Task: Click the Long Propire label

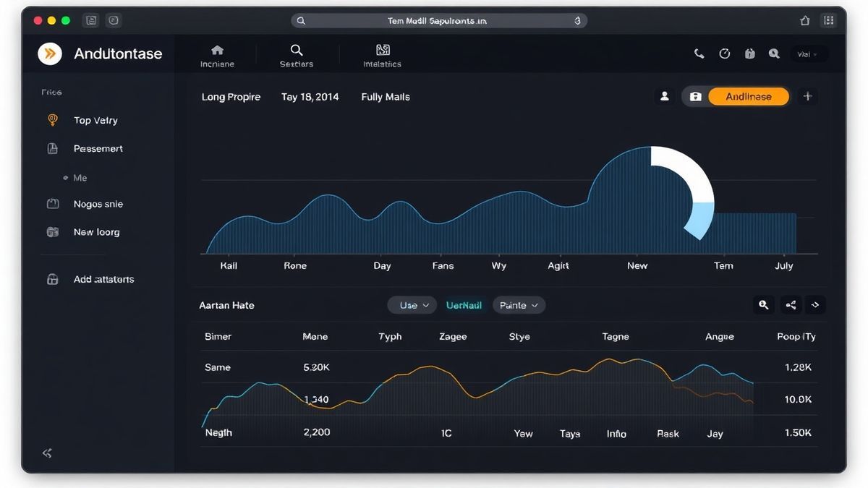Action: coord(231,97)
